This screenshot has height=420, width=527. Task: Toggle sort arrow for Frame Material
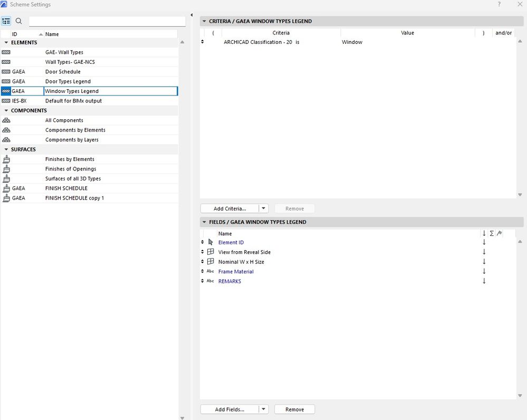pos(484,272)
